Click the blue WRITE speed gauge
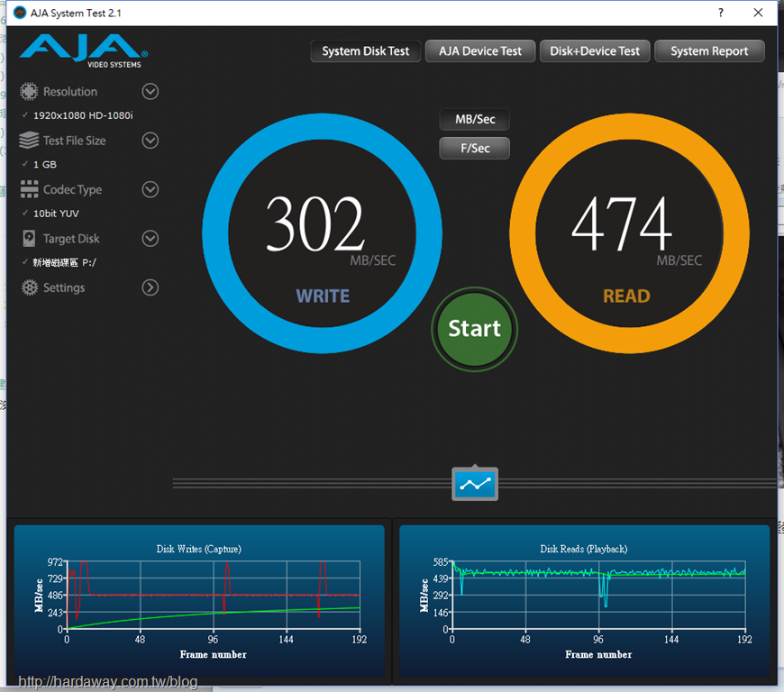This screenshot has height=692, width=784. click(x=322, y=233)
